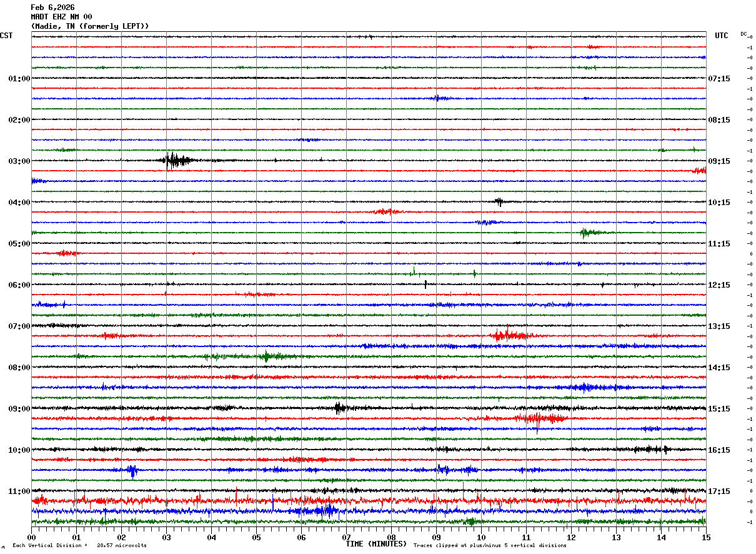Click the 09:15 UTC time label
Viewport: 756px width, 554px height.
pos(719,161)
